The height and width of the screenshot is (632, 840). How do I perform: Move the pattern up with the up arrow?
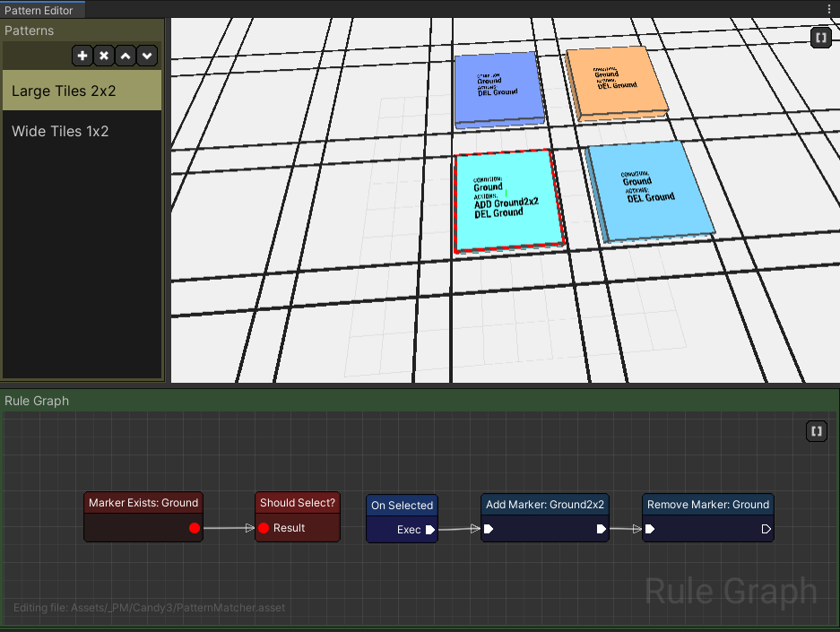tap(126, 56)
